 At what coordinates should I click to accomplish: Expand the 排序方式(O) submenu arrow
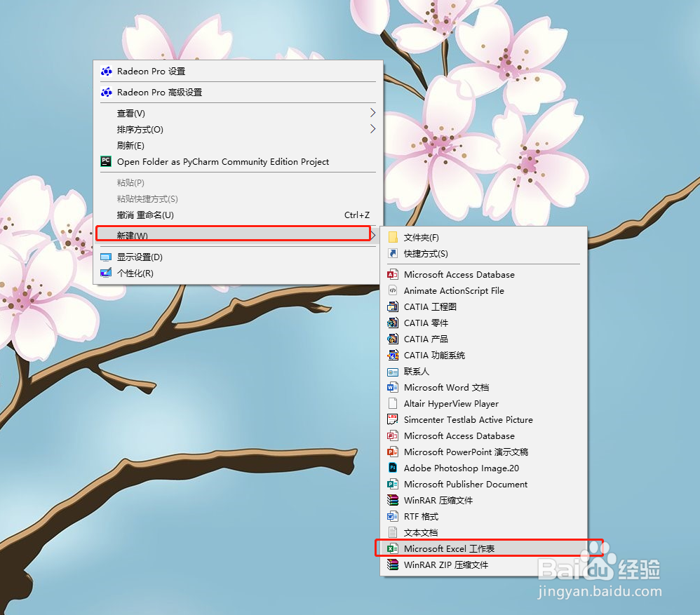click(372, 129)
